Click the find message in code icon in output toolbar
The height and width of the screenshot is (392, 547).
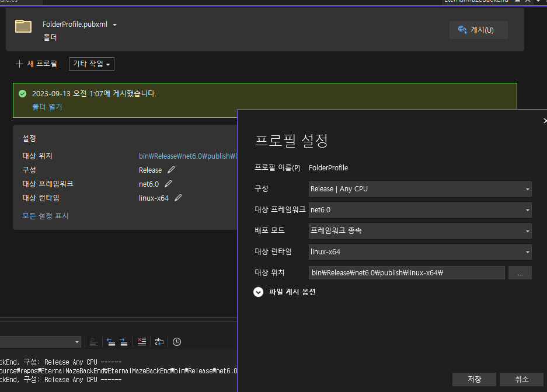pyautogui.click(x=93, y=342)
